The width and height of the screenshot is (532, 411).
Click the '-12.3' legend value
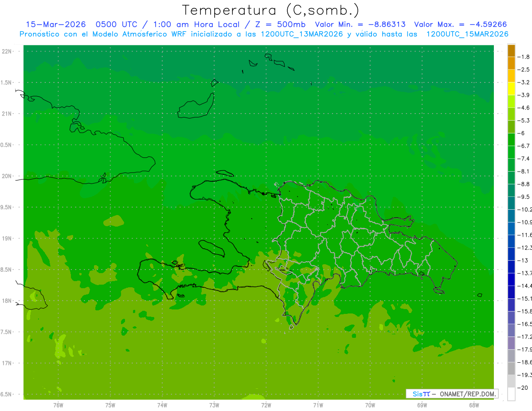(x=524, y=248)
